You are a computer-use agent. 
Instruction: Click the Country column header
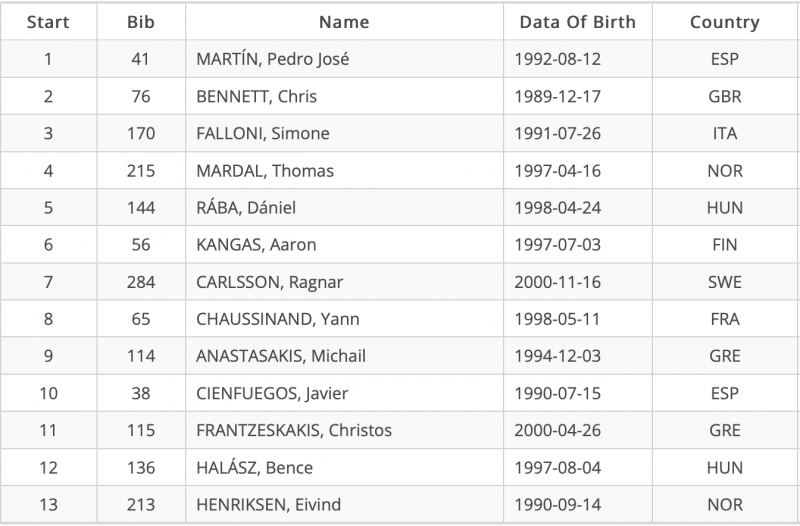pyautogui.click(x=725, y=22)
